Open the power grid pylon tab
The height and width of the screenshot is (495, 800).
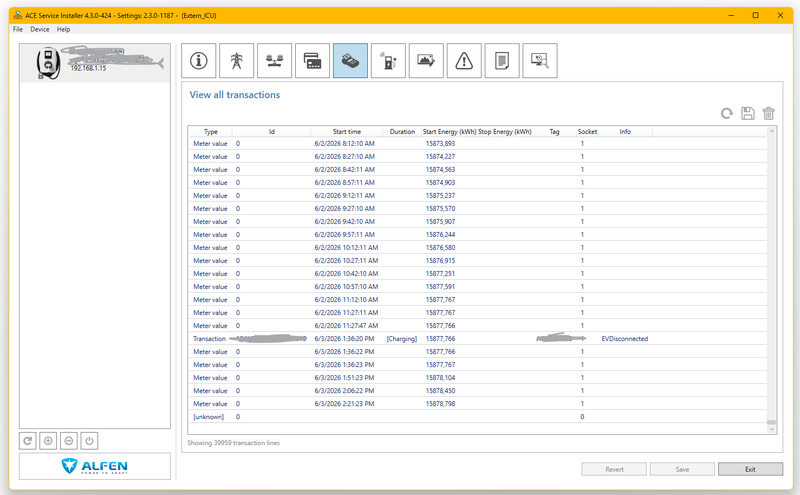[236, 61]
